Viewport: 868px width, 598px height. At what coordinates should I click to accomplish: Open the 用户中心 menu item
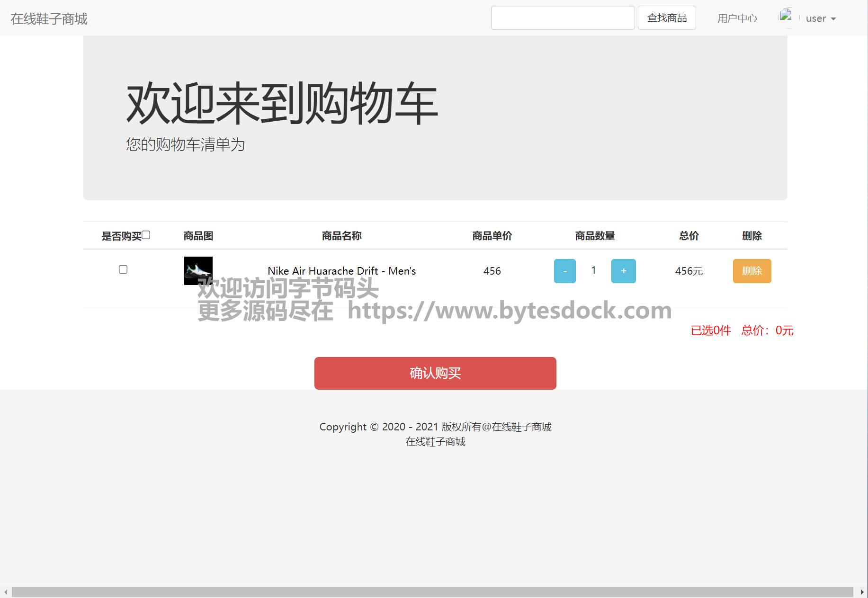[737, 18]
